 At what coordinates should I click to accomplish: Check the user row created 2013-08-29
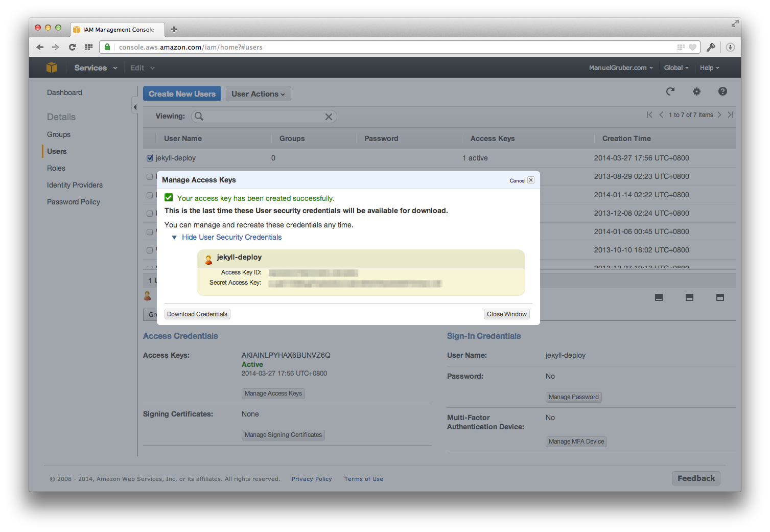[150, 177]
